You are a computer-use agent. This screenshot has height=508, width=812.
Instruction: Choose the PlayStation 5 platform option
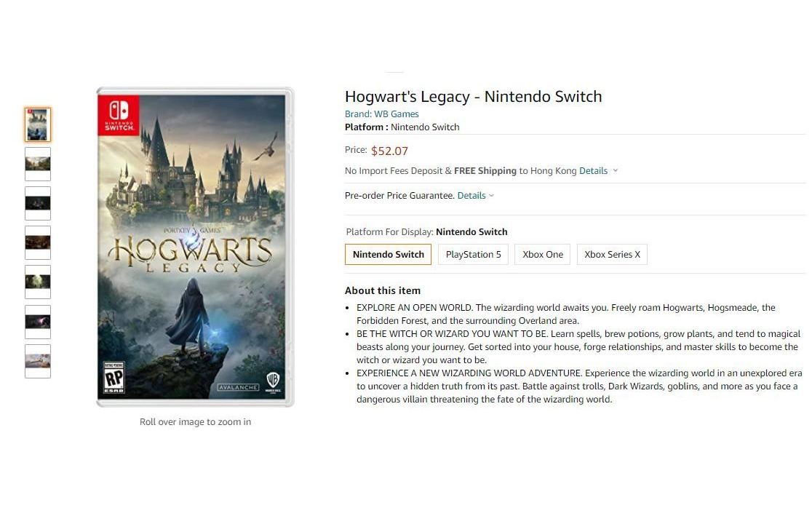474,254
